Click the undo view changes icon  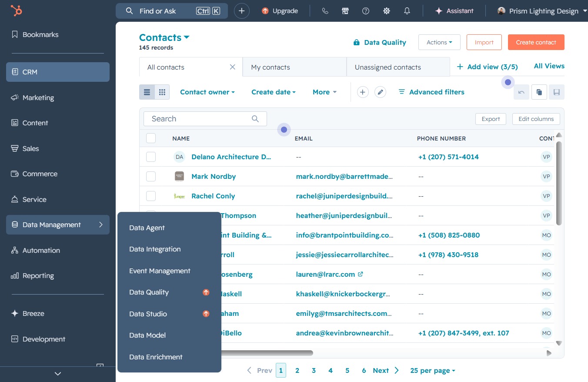point(521,92)
